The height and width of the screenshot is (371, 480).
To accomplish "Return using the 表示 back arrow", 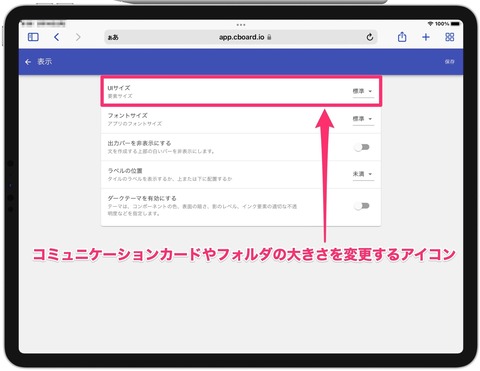I will click(28, 62).
